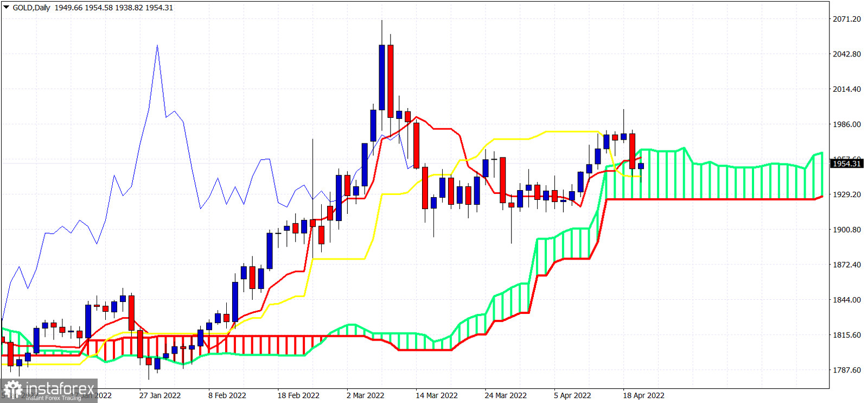Screen dimensions: 868x403
Task: Click the 14 Mar 2022 date label
Action: 437,395
